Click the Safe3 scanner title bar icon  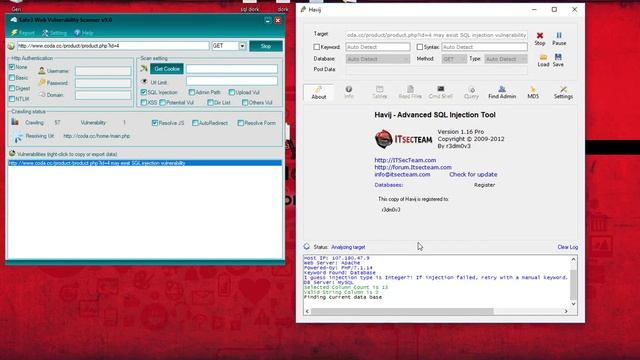(13, 20)
